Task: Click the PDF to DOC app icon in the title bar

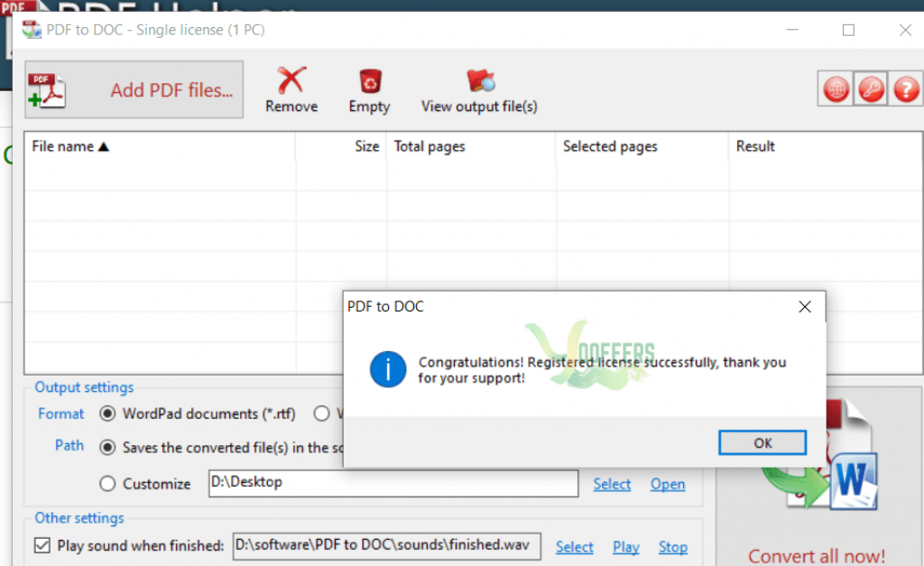Action: 32,30
